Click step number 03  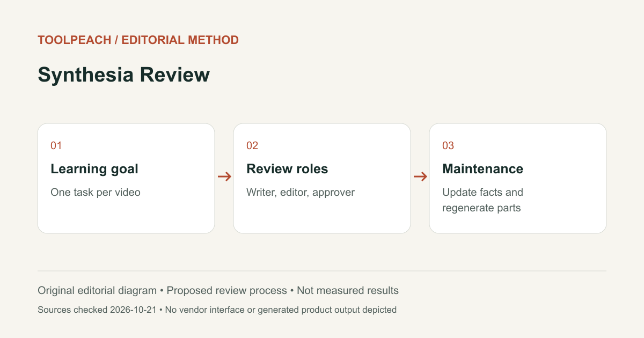pos(448,145)
